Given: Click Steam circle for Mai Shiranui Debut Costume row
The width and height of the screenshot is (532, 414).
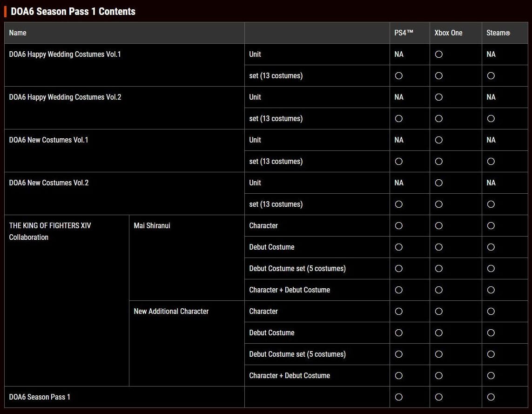Looking at the screenshot, I should coord(491,247).
